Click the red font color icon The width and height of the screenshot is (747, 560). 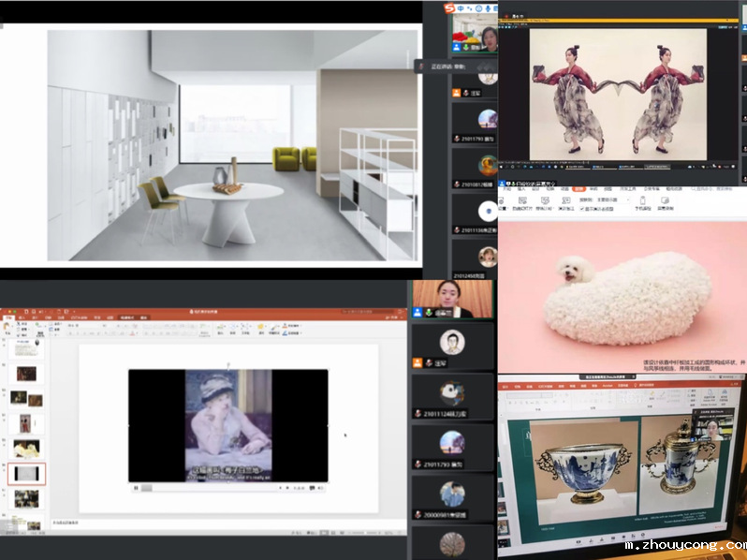click(132, 333)
